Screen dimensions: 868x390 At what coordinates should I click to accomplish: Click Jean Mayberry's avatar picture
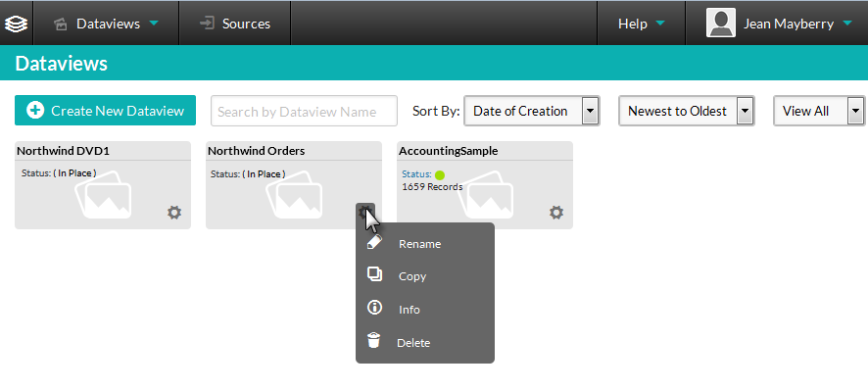tap(721, 23)
